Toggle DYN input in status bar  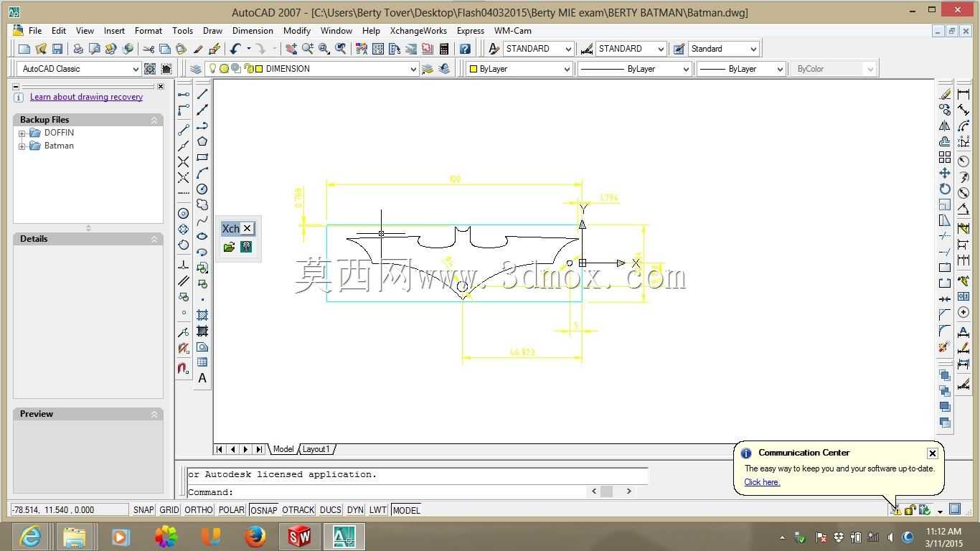pos(355,510)
